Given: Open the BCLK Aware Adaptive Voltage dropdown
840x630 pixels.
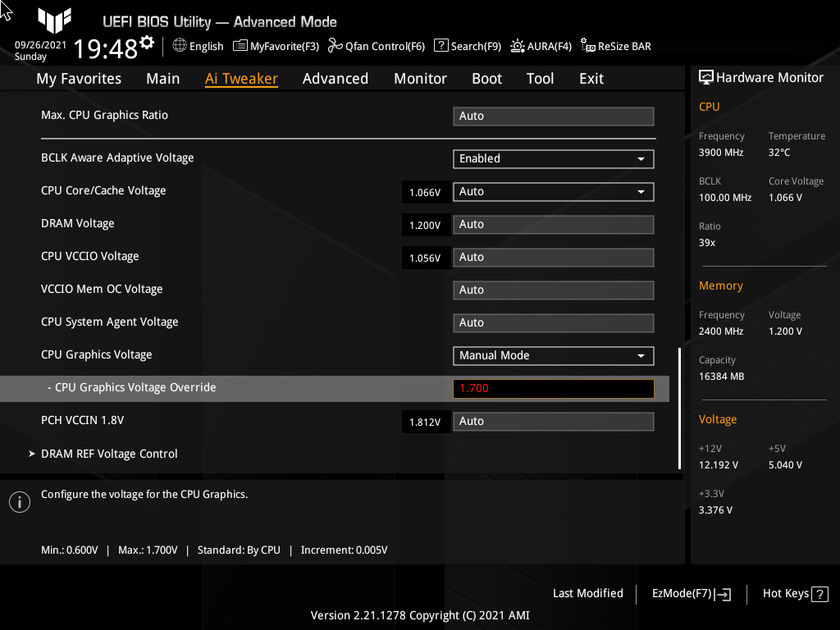Looking at the screenshot, I should (553, 158).
